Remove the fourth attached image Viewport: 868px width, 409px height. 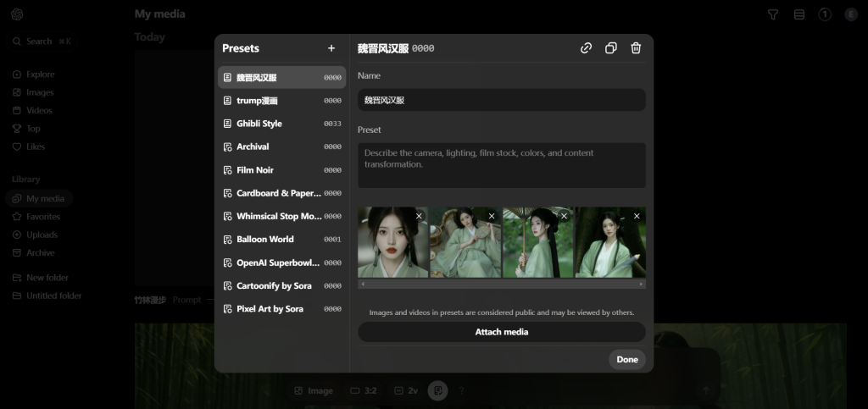coord(637,217)
